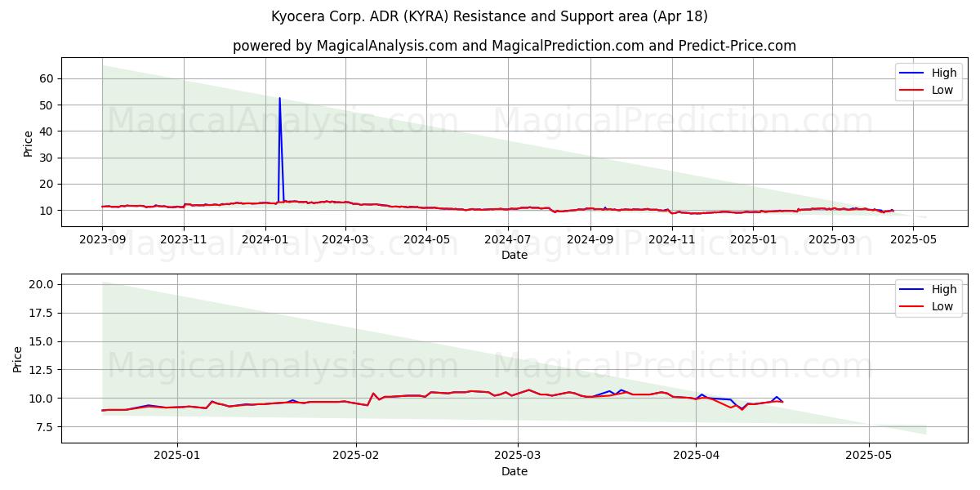Click the '12.5' y-axis tick label in the bottom chart
Image resolution: width=980 pixels, height=490 pixels.
click(x=42, y=370)
